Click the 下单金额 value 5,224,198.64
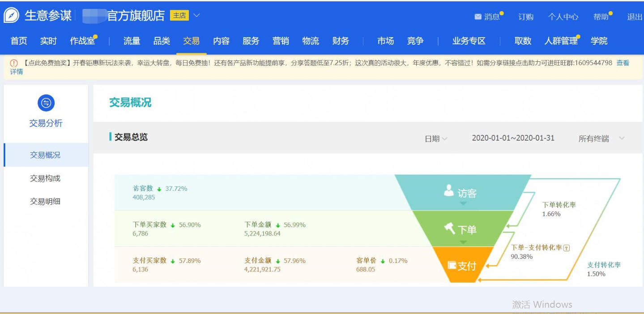The width and height of the screenshot is (644, 314). tap(262, 233)
